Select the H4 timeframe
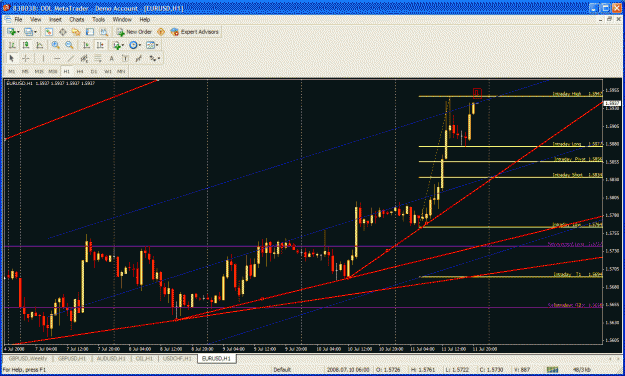625x376 pixels. [80, 71]
